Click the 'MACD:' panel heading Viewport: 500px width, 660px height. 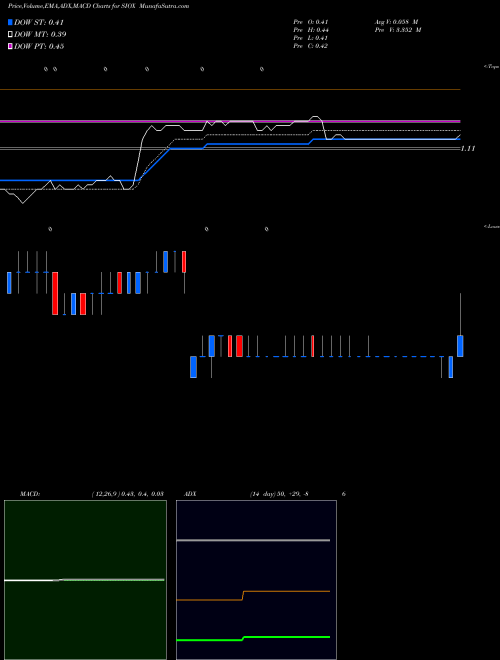tap(30, 494)
